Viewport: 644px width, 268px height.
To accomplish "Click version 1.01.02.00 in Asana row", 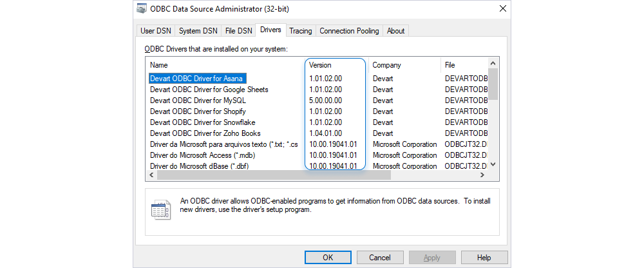I will (x=326, y=79).
